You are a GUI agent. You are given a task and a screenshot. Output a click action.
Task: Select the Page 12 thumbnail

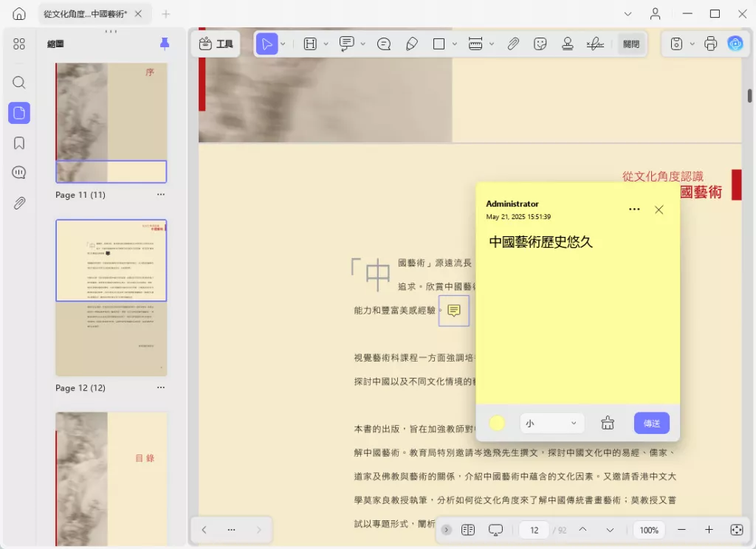pos(111,297)
